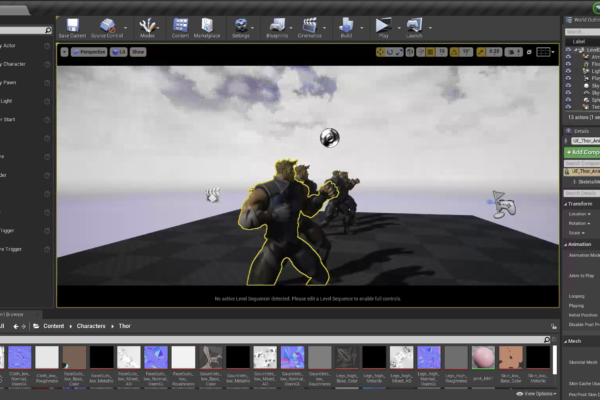Toggle surface snapping icon in viewport bar
This screenshot has height=400, width=600.
point(420,52)
